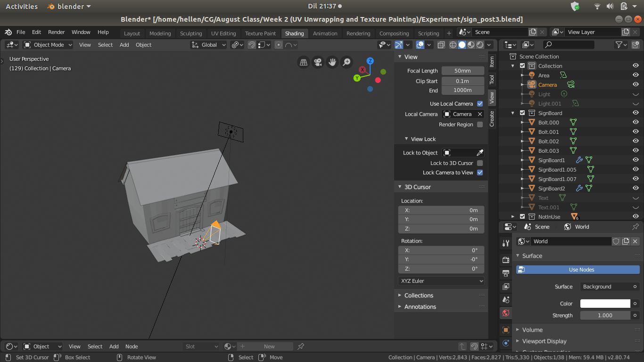Toggle viewport overlays icon
644x362 pixels.
(x=420, y=45)
